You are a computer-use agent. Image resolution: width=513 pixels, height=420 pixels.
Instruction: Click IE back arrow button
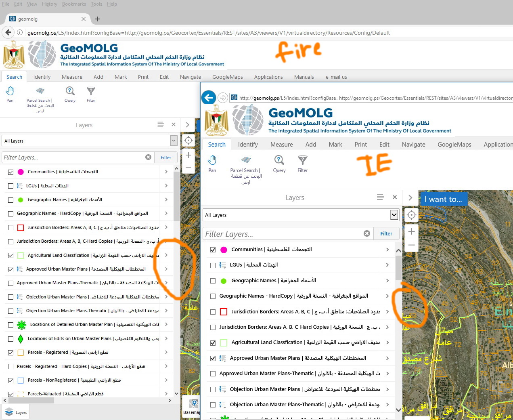click(x=209, y=97)
